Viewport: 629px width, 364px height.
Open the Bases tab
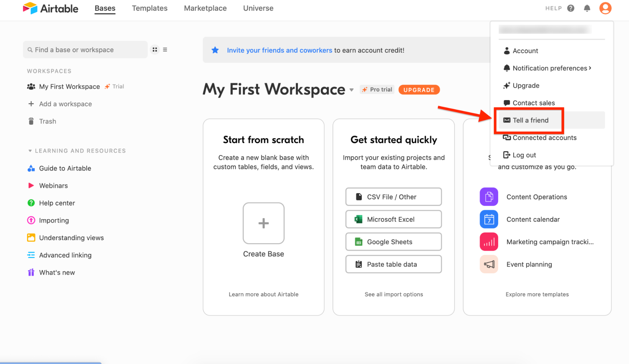[105, 8]
